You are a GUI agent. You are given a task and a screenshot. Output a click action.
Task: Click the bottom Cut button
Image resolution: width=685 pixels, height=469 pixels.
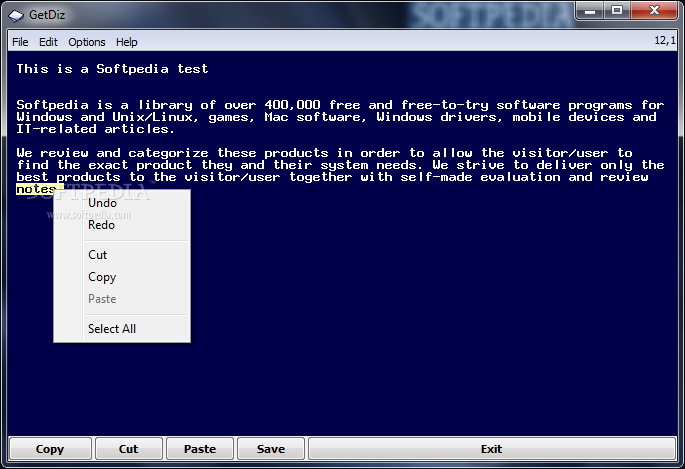129,449
